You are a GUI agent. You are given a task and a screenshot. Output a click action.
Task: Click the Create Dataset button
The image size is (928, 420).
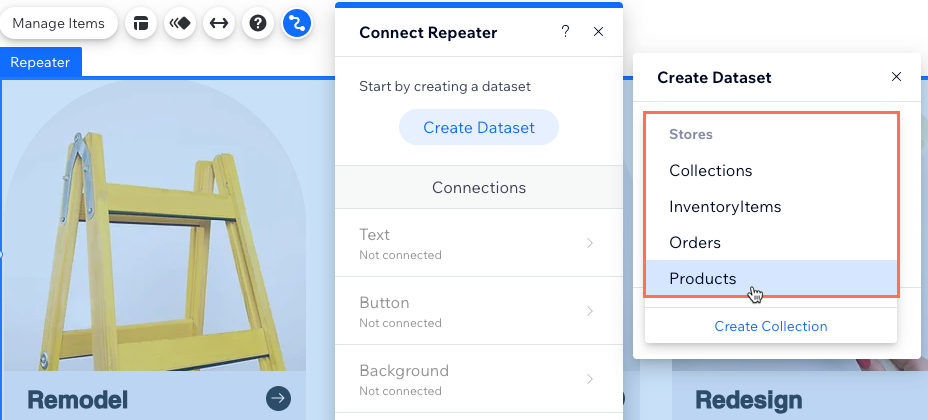coord(479,128)
